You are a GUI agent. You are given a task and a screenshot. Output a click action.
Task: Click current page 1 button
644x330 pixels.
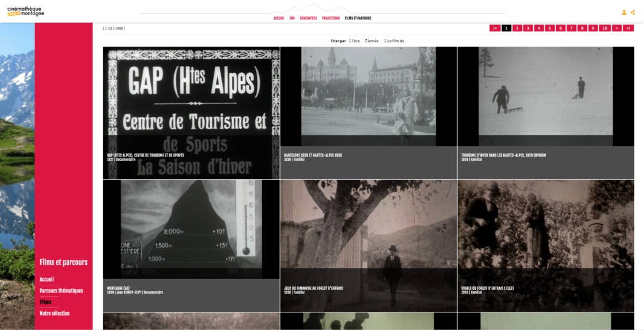click(x=506, y=28)
